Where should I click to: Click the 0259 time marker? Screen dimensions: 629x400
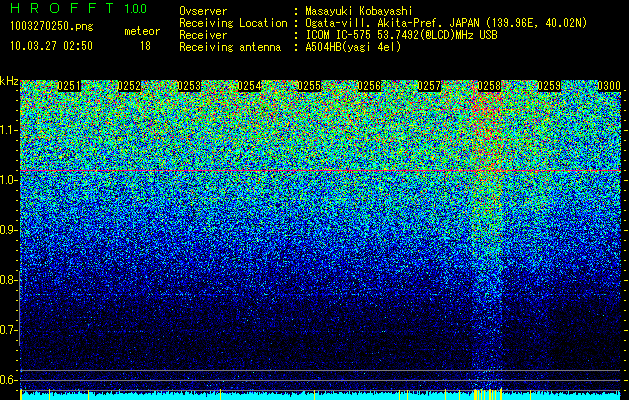(549, 86)
